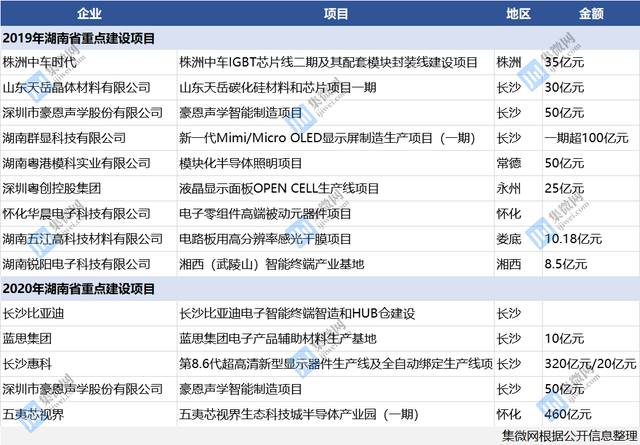640x445 pixels.
Task: Select the 2020年湖南省重点建设项目 section row
Action: [320, 289]
